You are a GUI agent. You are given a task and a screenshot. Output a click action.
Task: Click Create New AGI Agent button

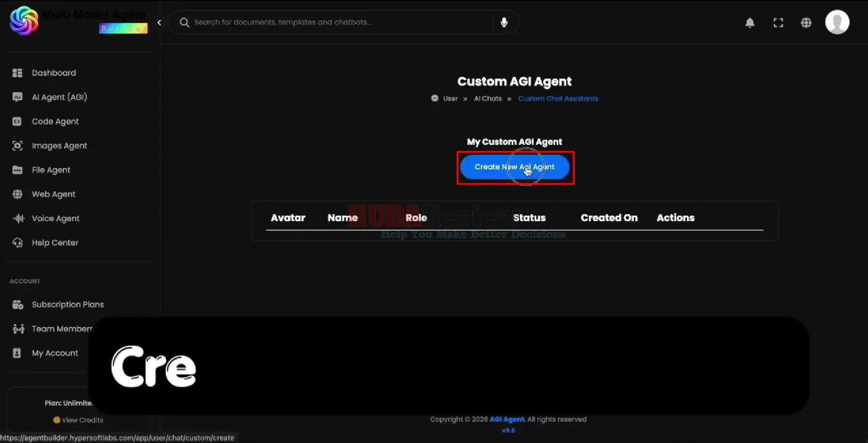coord(514,167)
